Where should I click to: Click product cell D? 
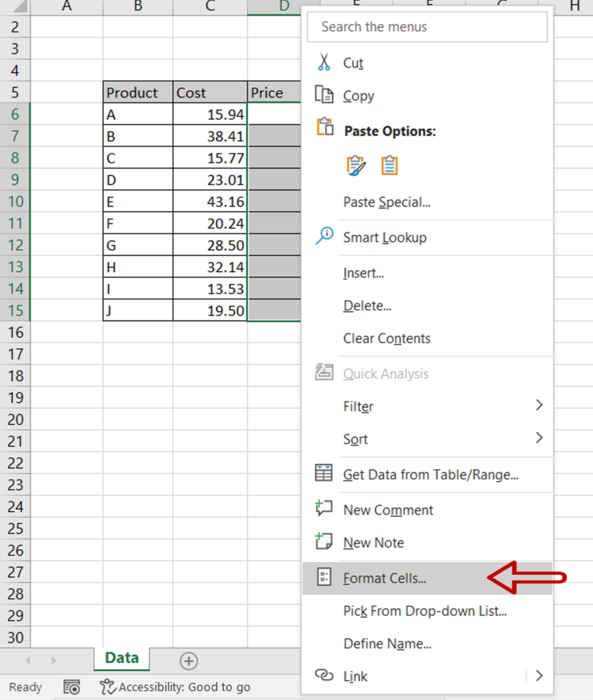tap(138, 180)
